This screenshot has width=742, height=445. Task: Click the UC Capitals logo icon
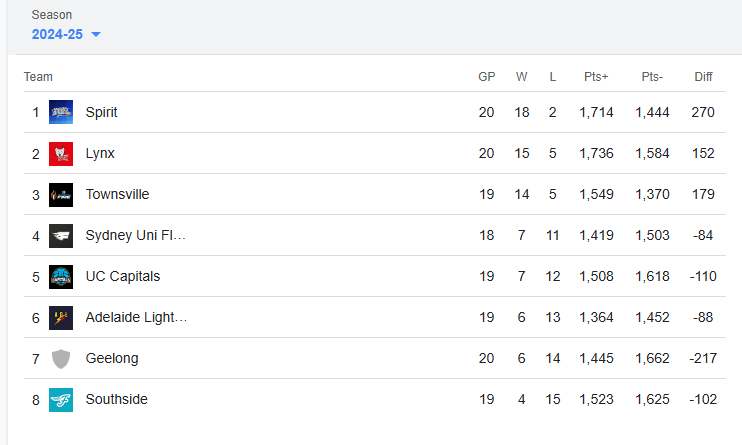click(61, 276)
